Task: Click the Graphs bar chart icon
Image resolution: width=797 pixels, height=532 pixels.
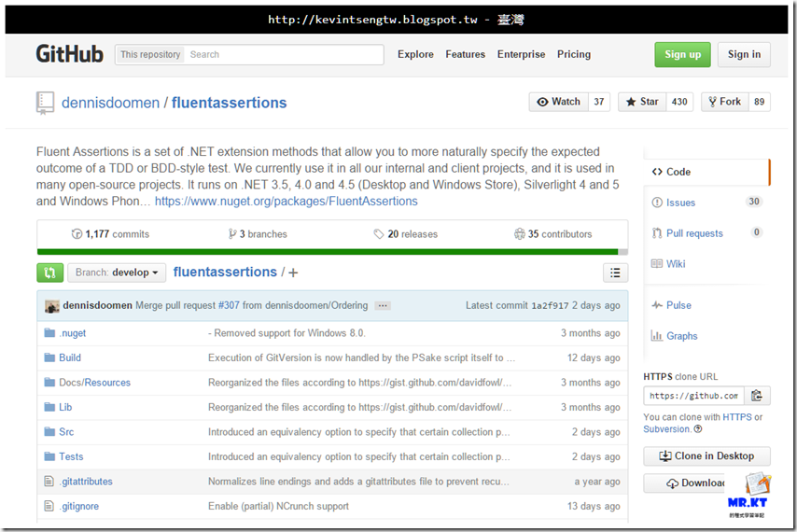Action: coord(657,335)
